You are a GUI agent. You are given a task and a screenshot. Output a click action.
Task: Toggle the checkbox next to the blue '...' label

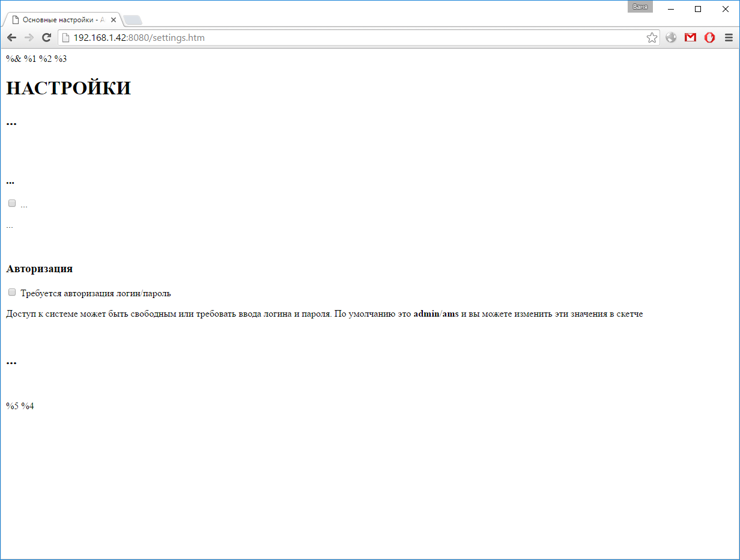[12, 203]
